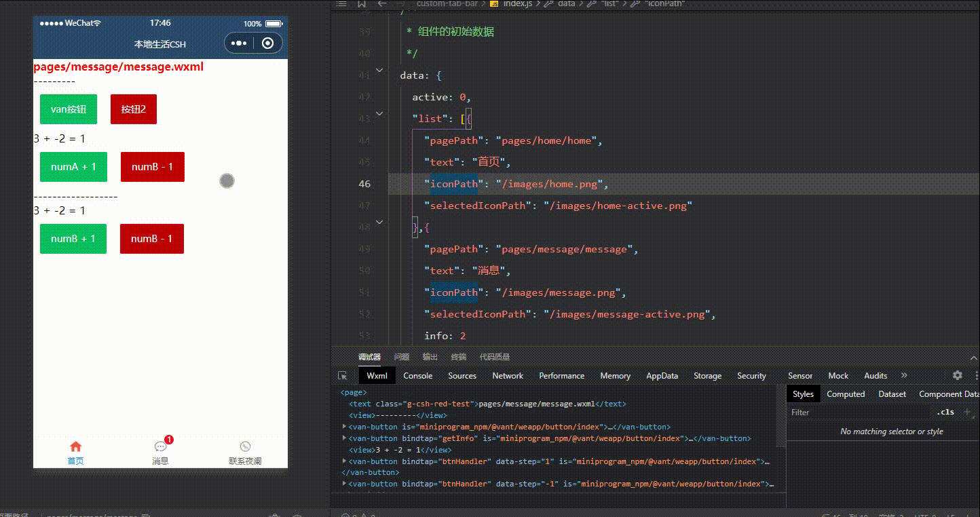Tap the green van按钮 button

pyautogui.click(x=69, y=109)
